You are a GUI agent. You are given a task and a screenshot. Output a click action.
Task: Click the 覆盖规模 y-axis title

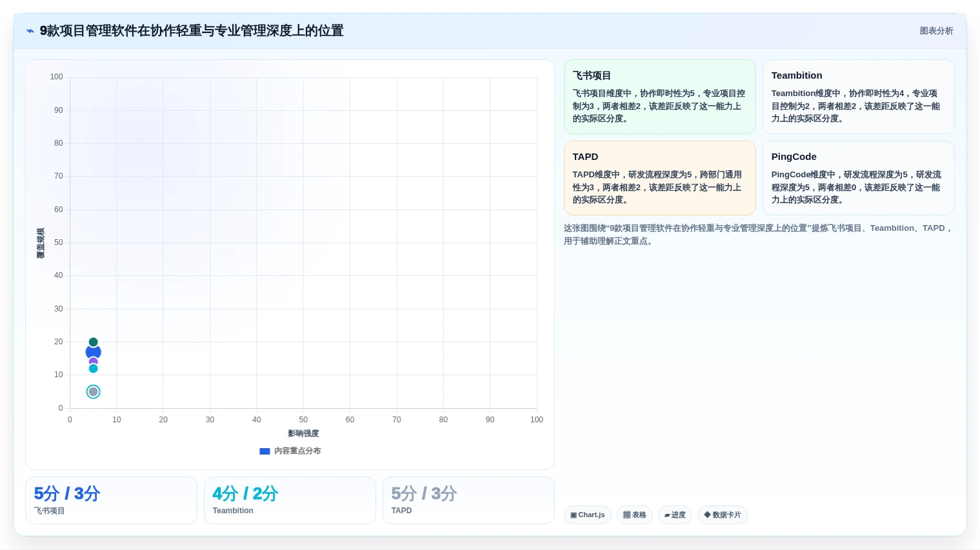41,243
